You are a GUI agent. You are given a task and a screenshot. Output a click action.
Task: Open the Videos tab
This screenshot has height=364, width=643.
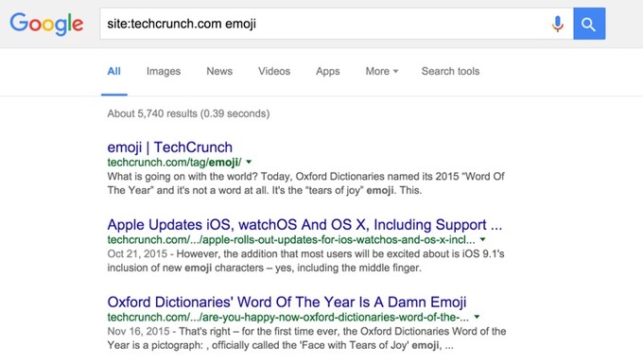coord(274,71)
